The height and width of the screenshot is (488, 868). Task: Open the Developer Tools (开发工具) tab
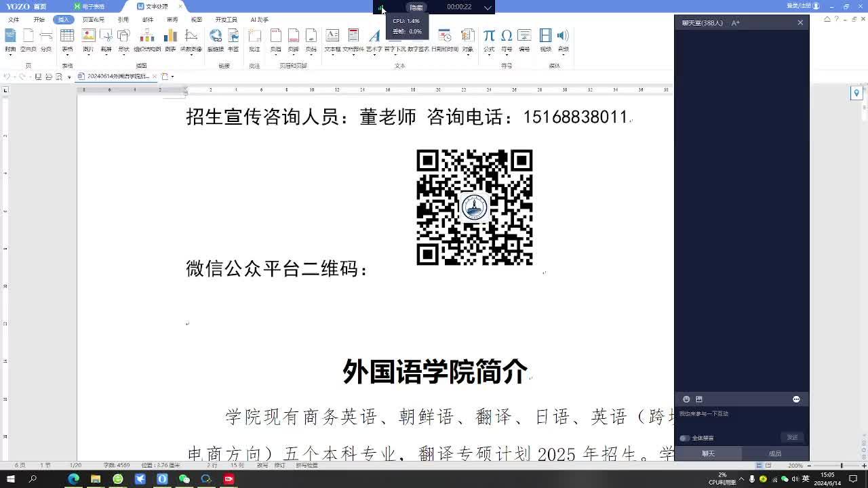pos(226,20)
